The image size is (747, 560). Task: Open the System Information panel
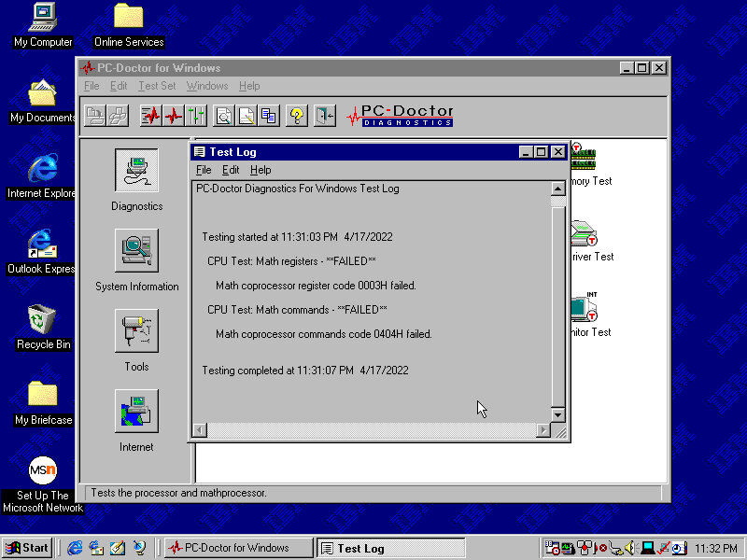136,251
